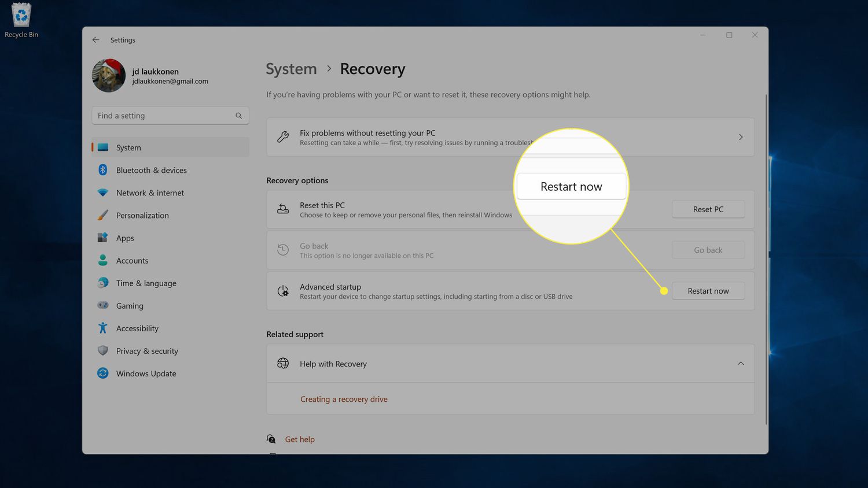868x488 pixels.
Task: Click the jd laukkonen profile picture
Action: [109, 76]
